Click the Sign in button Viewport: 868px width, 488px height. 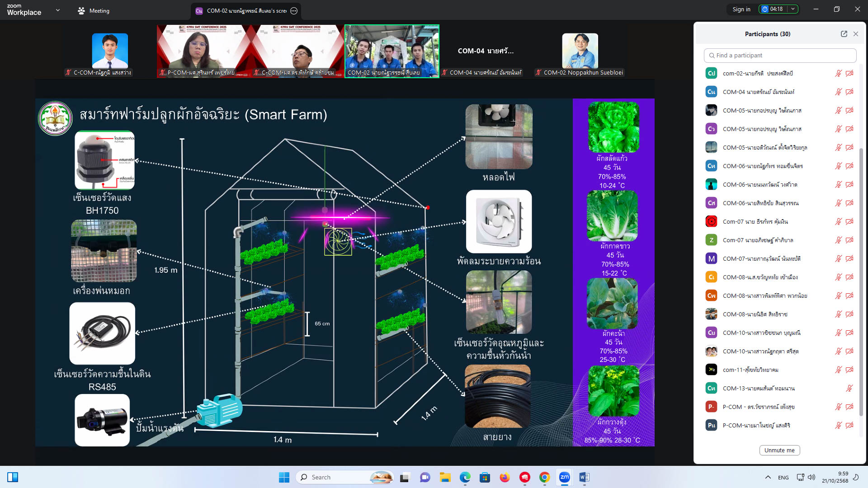(741, 9)
